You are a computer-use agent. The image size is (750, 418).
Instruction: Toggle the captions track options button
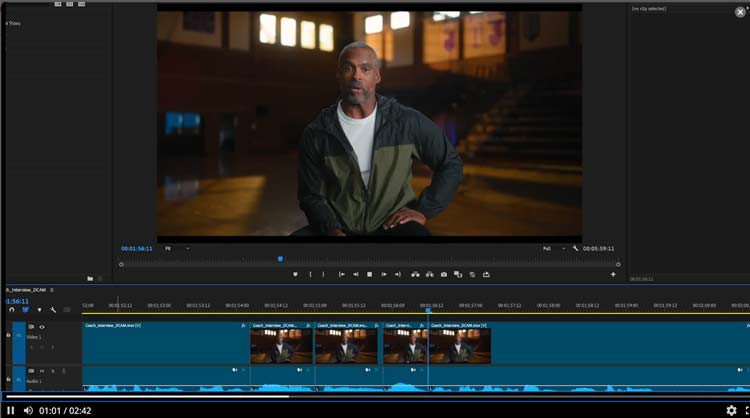pos(66,310)
